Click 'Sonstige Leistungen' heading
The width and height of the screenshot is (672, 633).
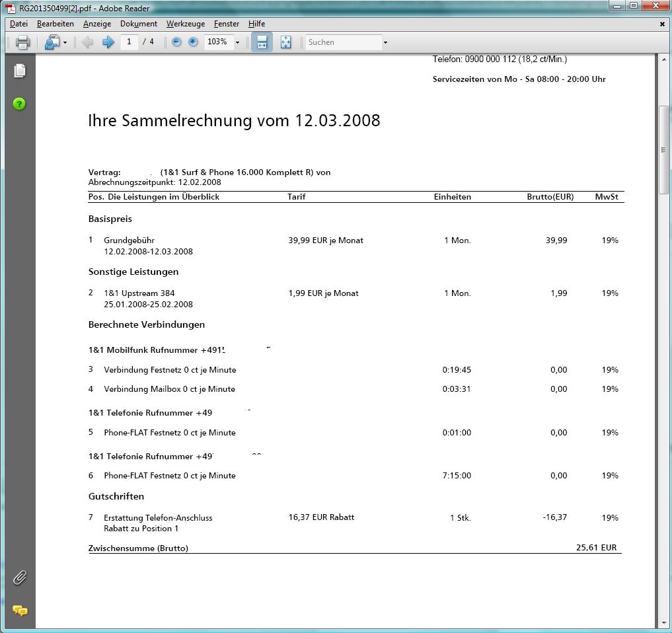pyautogui.click(x=133, y=272)
